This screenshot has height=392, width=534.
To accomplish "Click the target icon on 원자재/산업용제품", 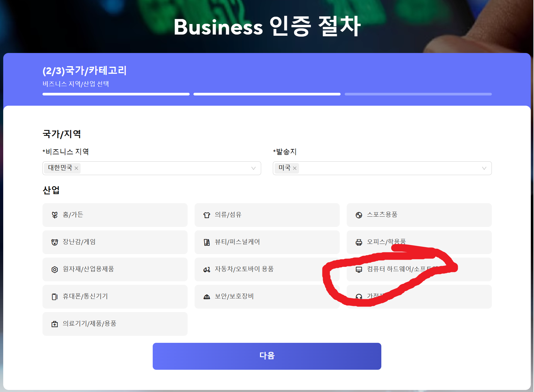I will click(x=55, y=269).
